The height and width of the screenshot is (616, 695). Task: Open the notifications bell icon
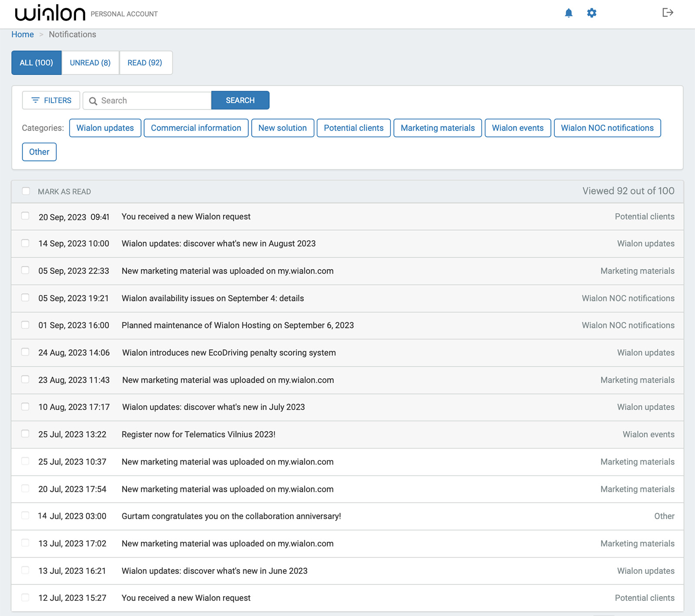click(568, 13)
